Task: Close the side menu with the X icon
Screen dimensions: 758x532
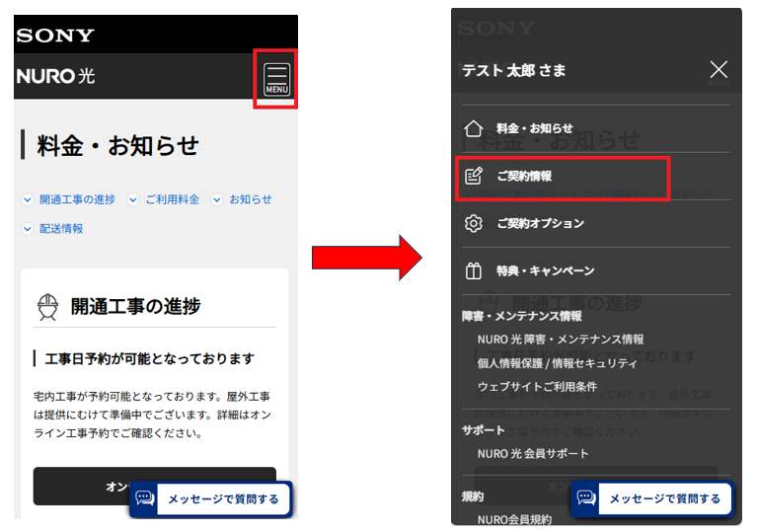Action: coord(719,69)
